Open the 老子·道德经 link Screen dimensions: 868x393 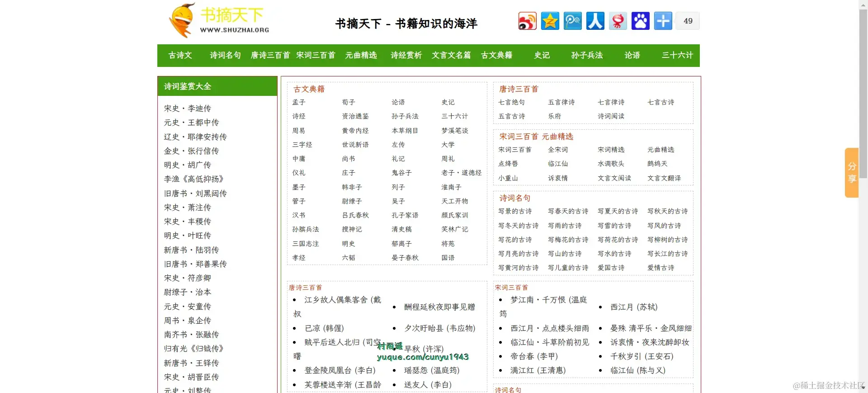point(462,173)
